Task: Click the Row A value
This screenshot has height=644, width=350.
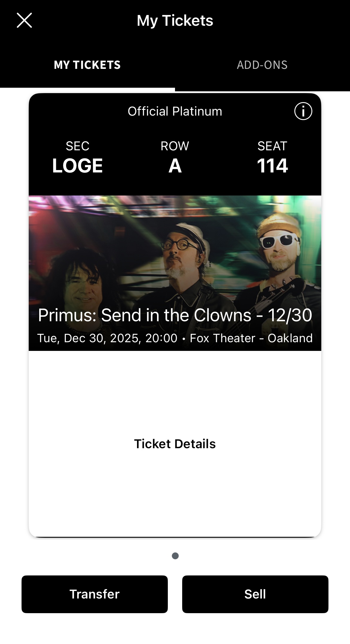Action: pyautogui.click(x=175, y=166)
